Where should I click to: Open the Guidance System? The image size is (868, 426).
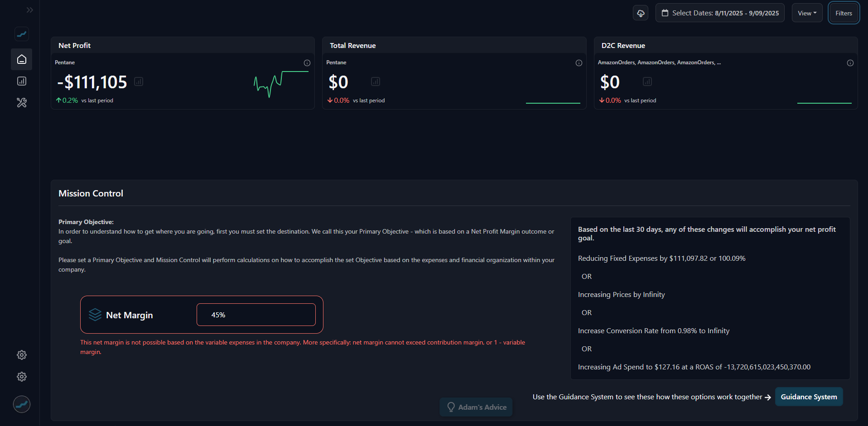coord(809,397)
